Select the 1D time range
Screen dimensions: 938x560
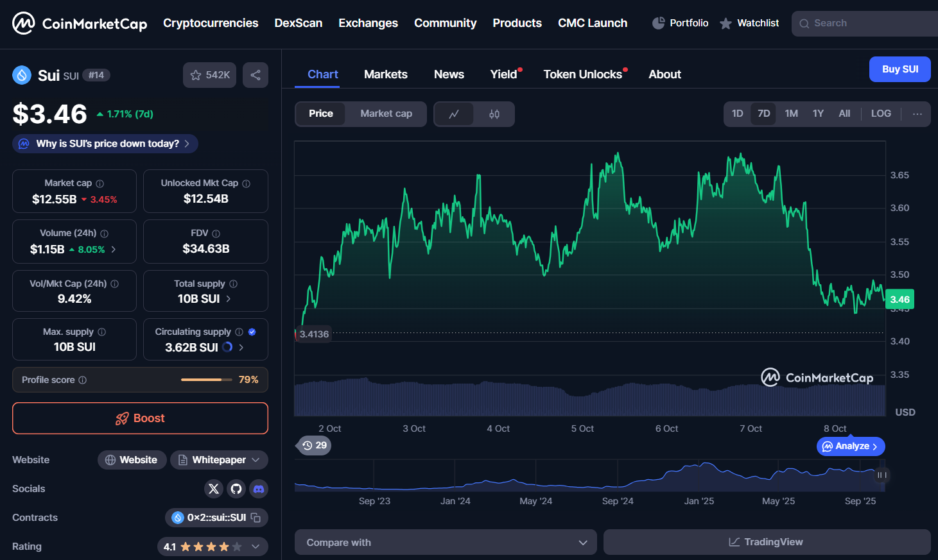coord(737,114)
